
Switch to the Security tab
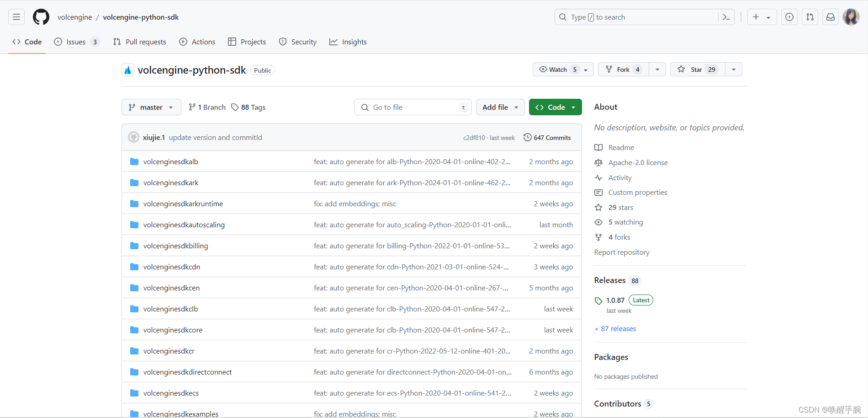tap(298, 42)
